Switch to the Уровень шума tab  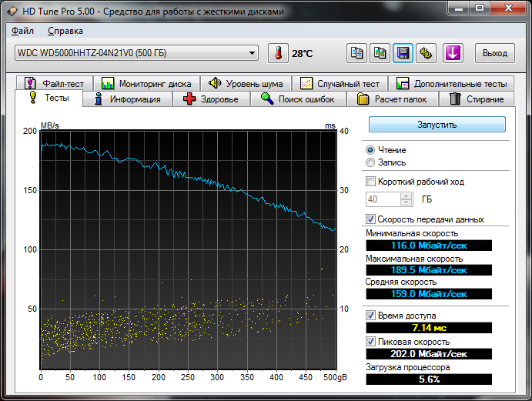[246, 83]
